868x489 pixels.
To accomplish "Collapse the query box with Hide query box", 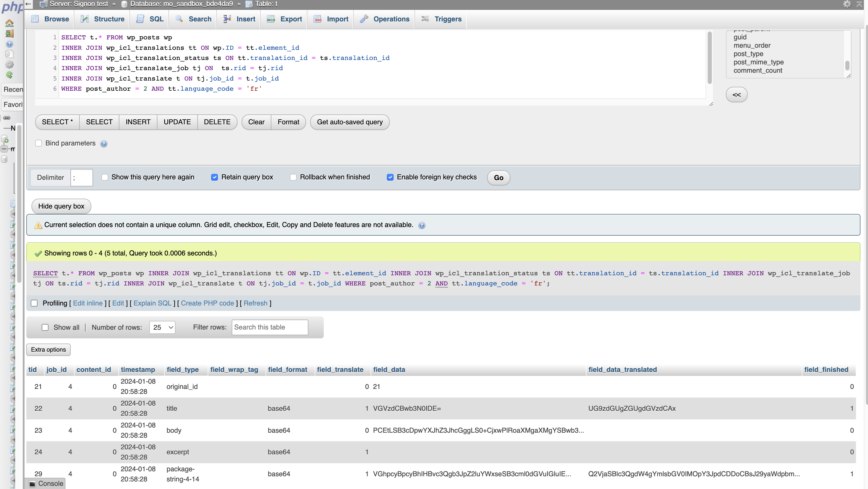I will coord(61,206).
